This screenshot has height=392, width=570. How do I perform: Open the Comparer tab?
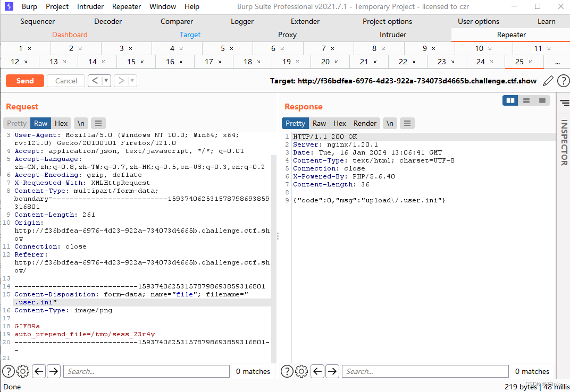(177, 21)
